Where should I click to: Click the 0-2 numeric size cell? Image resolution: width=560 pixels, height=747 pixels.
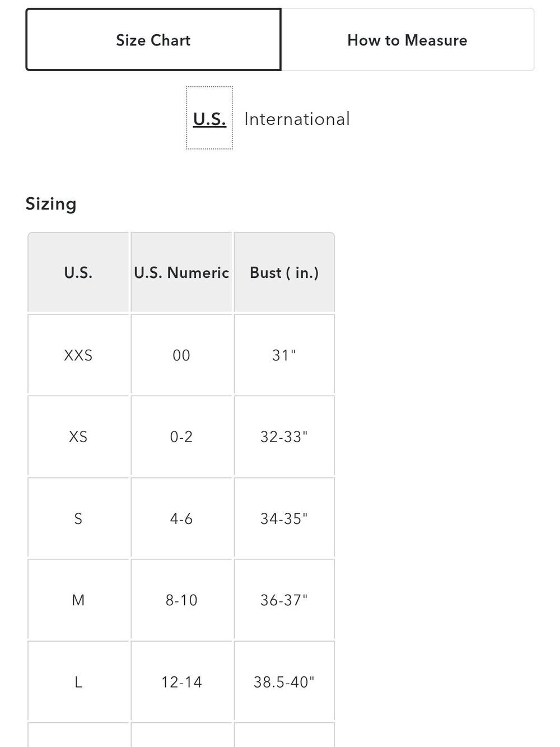click(181, 437)
